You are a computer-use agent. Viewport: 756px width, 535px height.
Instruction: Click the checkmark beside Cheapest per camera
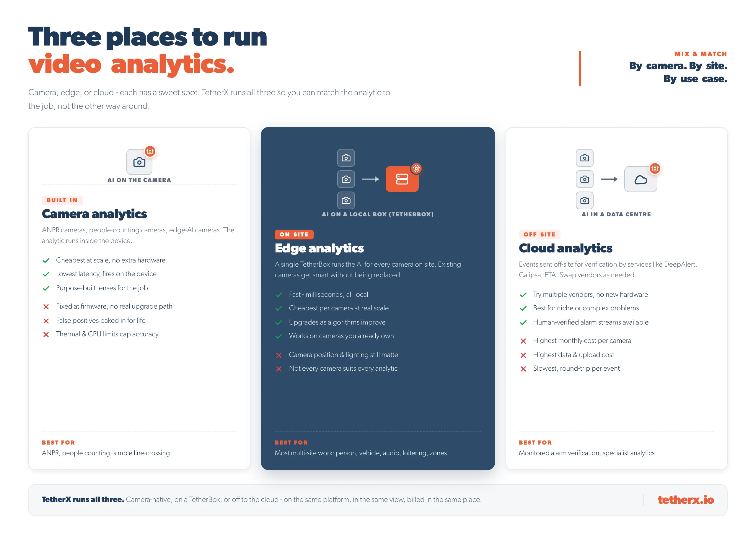(279, 308)
